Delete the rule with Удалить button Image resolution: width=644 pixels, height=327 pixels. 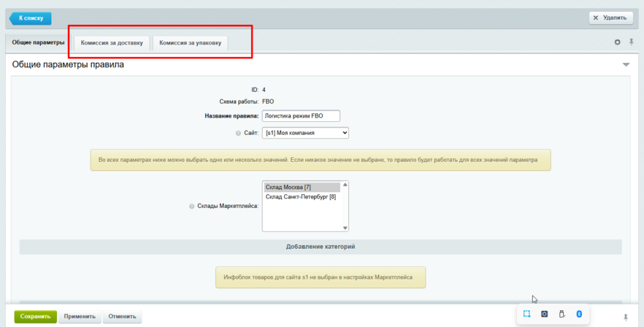610,18
